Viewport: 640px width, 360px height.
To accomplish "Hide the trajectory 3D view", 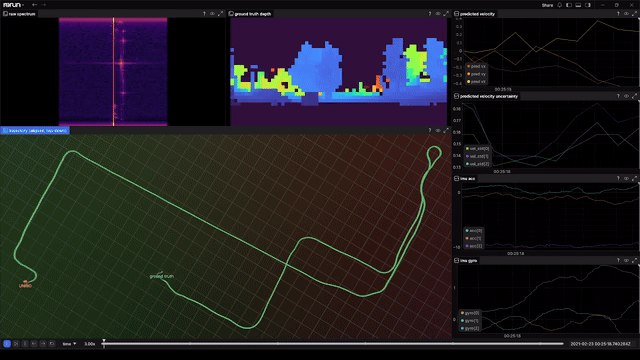I will click(x=438, y=131).
